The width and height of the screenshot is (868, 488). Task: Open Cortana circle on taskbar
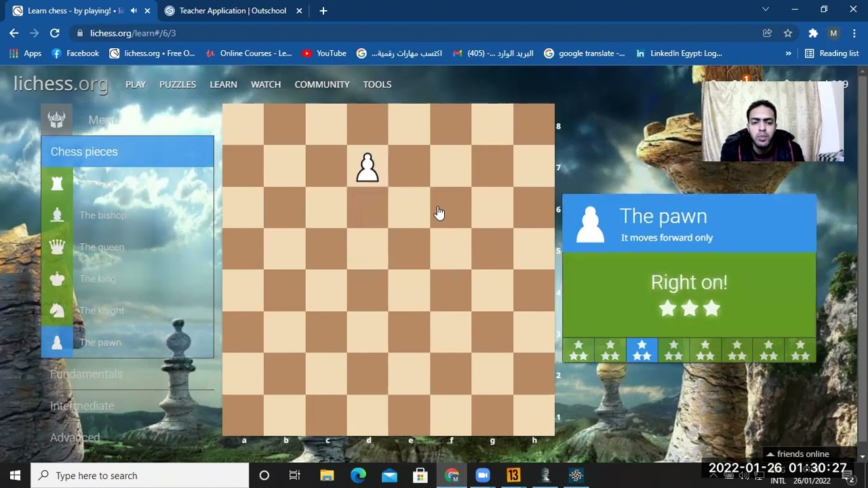264,475
